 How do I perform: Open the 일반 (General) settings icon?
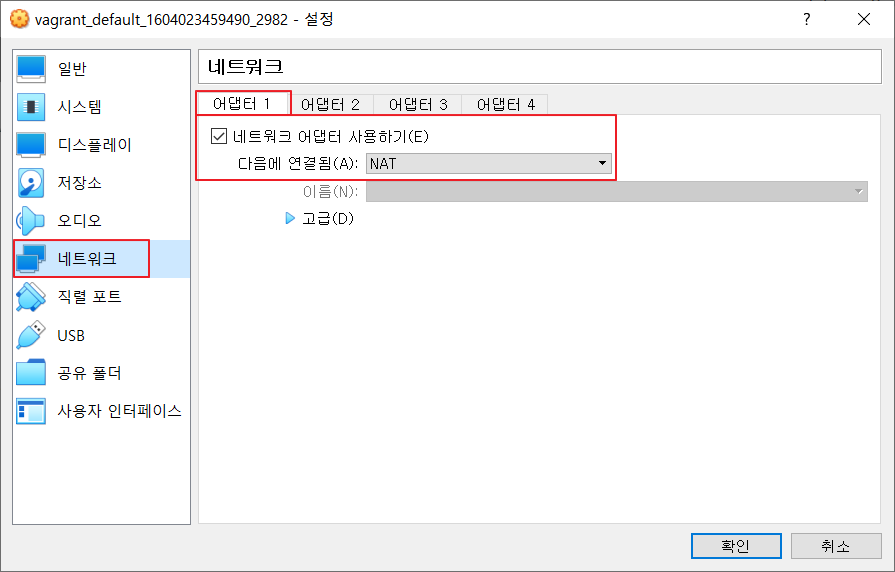(x=31, y=69)
